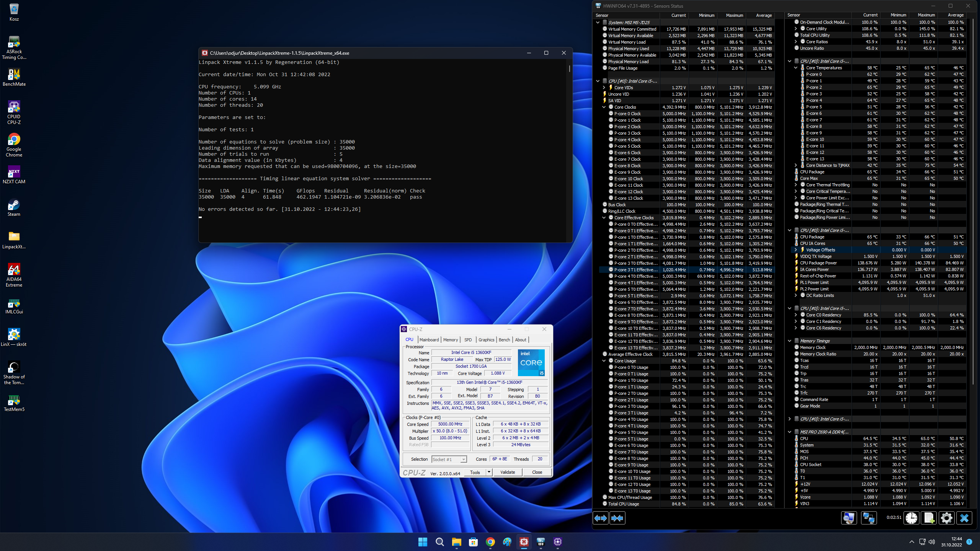Open CPU-Z Tools dropdown arrow

(x=489, y=472)
